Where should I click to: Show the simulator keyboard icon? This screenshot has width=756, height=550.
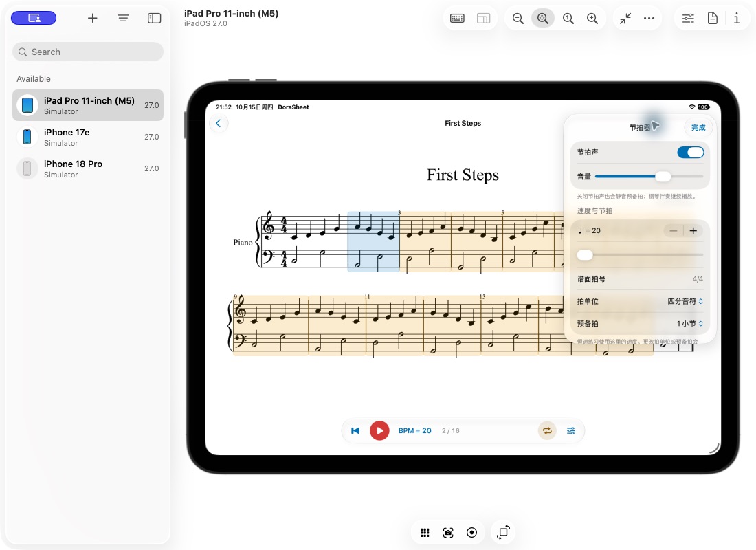pyautogui.click(x=457, y=19)
